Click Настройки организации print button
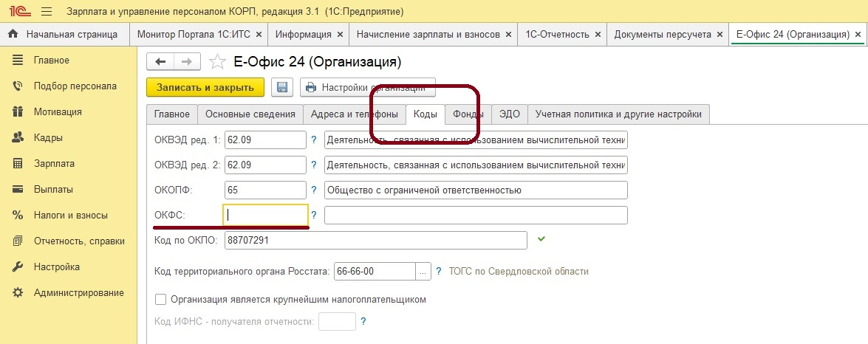 point(368,87)
